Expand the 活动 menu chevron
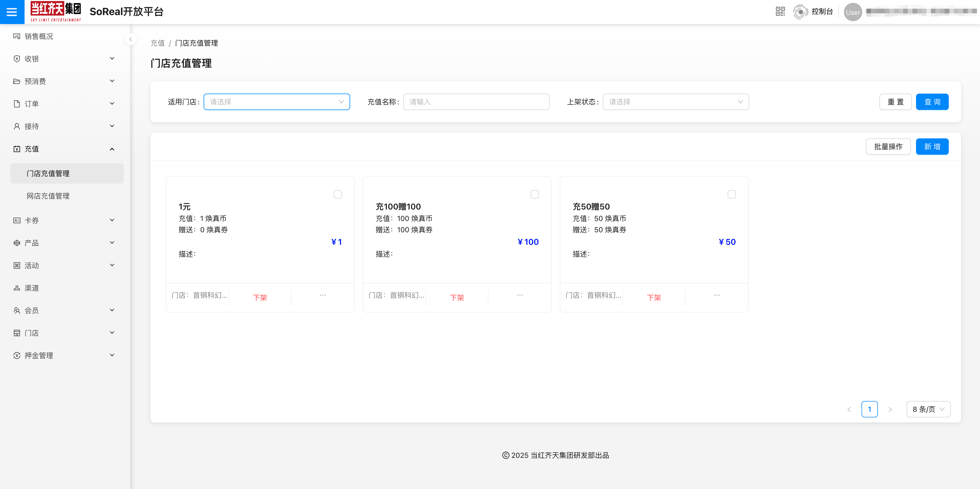Screen dimensions: 980x489 [112, 265]
